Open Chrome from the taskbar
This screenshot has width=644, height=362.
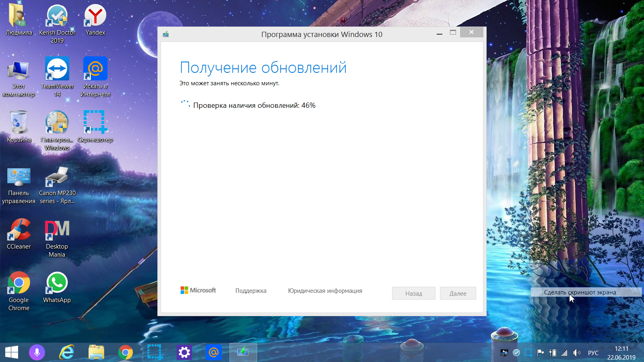[126, 353]
